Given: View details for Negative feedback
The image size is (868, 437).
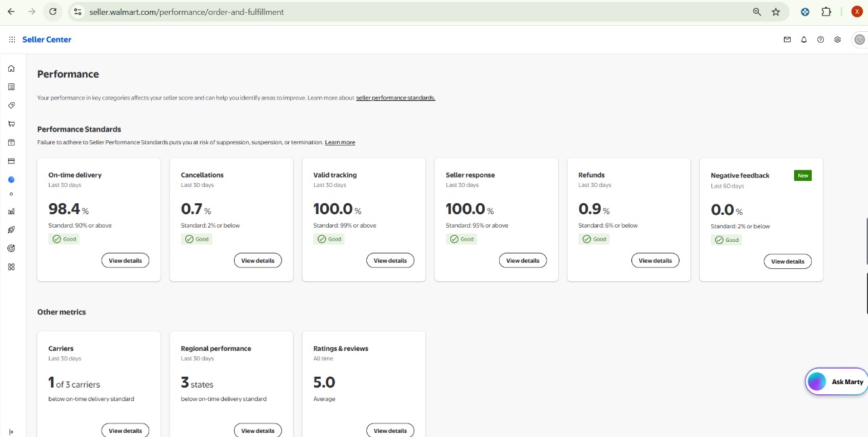Looking at the screenshot, I should [787, 262].
